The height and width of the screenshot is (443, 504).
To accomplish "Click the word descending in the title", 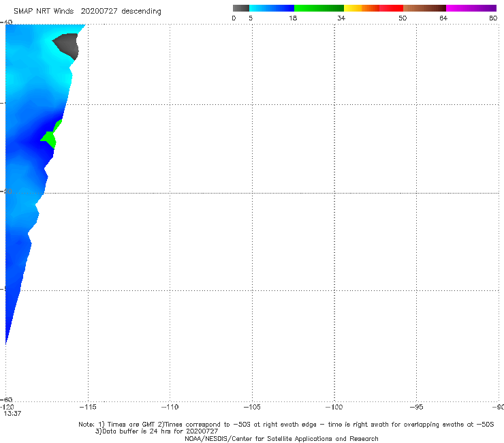I will click(x=141, y=12).
